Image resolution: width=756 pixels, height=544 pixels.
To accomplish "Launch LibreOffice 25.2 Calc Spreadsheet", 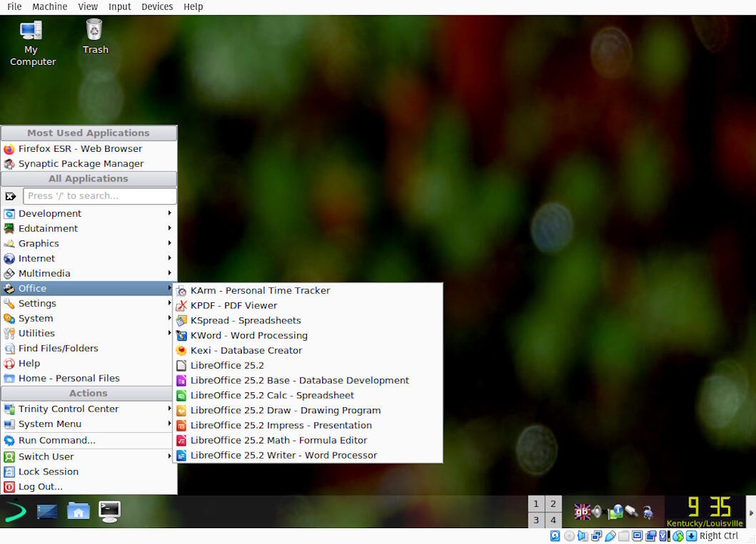I will click(x=308, y=395).
